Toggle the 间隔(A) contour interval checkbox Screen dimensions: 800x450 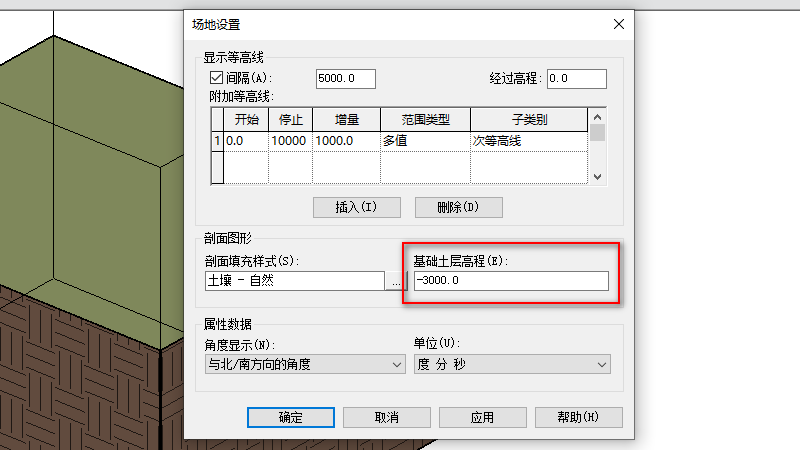click(x=216, y=78)
